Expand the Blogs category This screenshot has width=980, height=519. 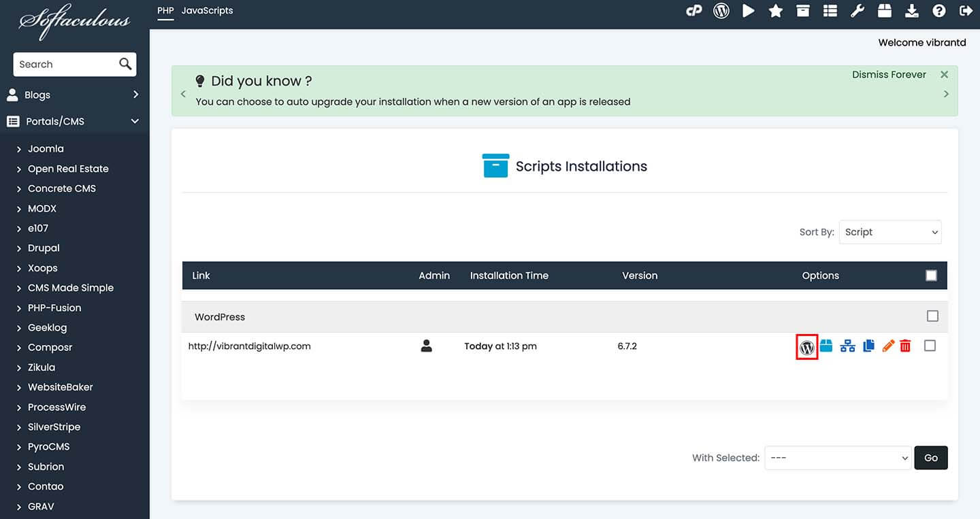tap(75, 95)
